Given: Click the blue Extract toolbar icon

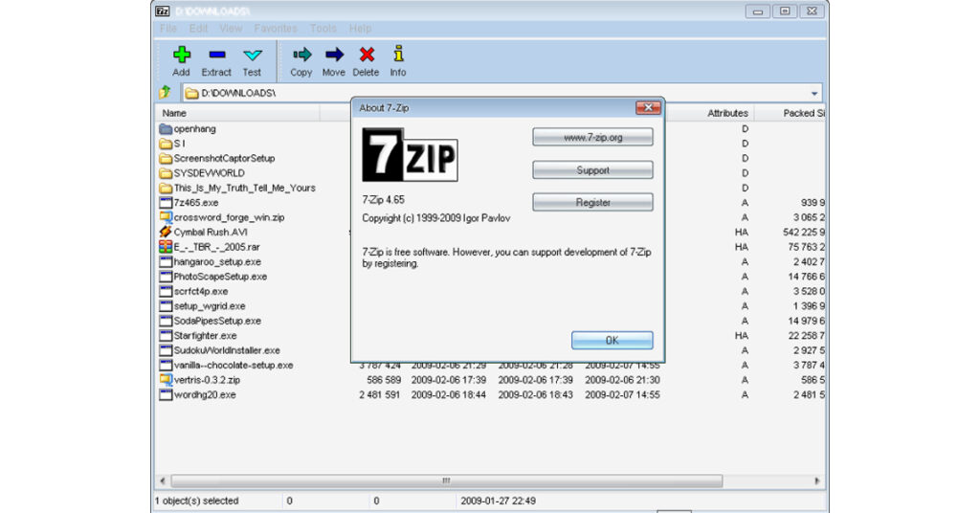Looking at the screenshot, I should 217,55.
